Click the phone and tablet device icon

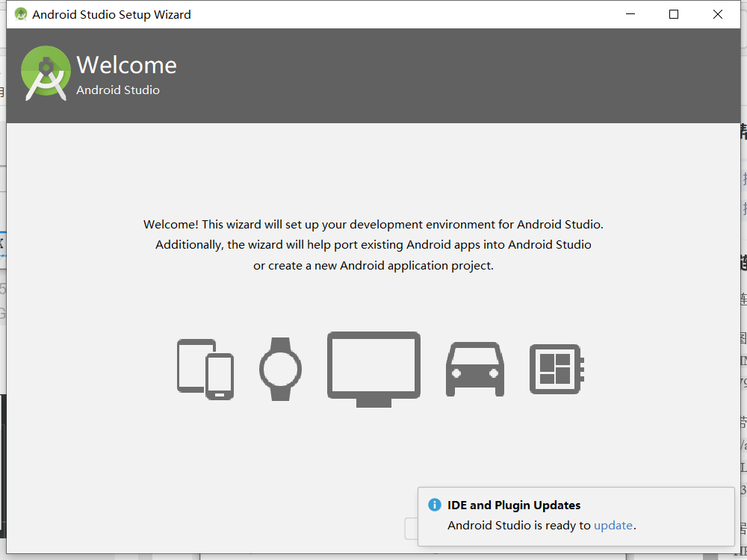205,369
